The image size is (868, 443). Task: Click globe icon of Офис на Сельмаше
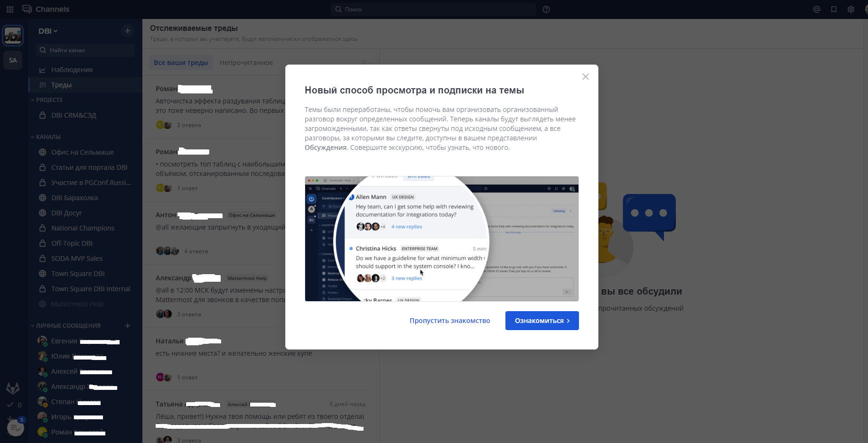pyautogui.click(x=42, y=152)
